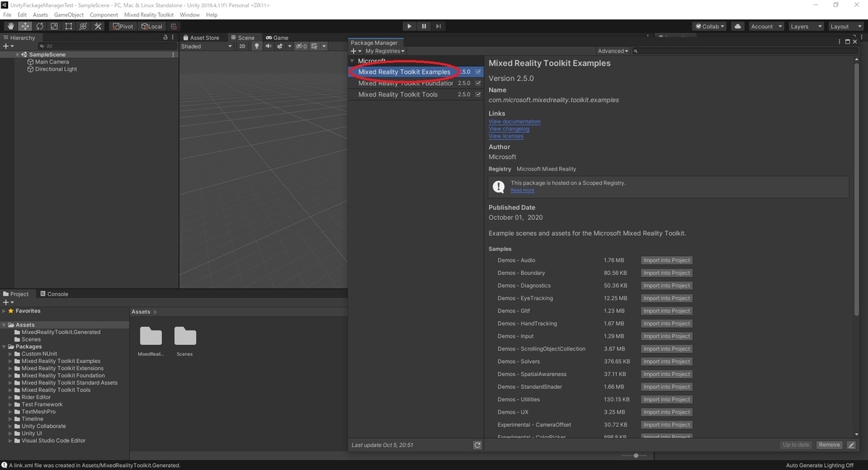Toggle scene effects like skybox
The image size is (868, 470).
(281, 46)
